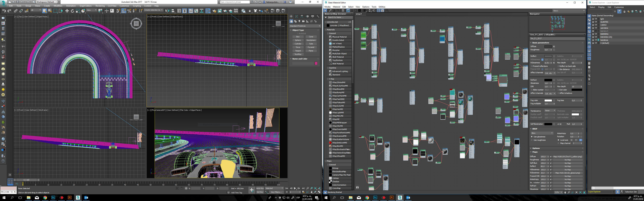The height and width of the screenshot is (201, 644).
Task: Open Photoshop from the Windows taskbar
Action: pyautogui.click(x=53, y=197)
